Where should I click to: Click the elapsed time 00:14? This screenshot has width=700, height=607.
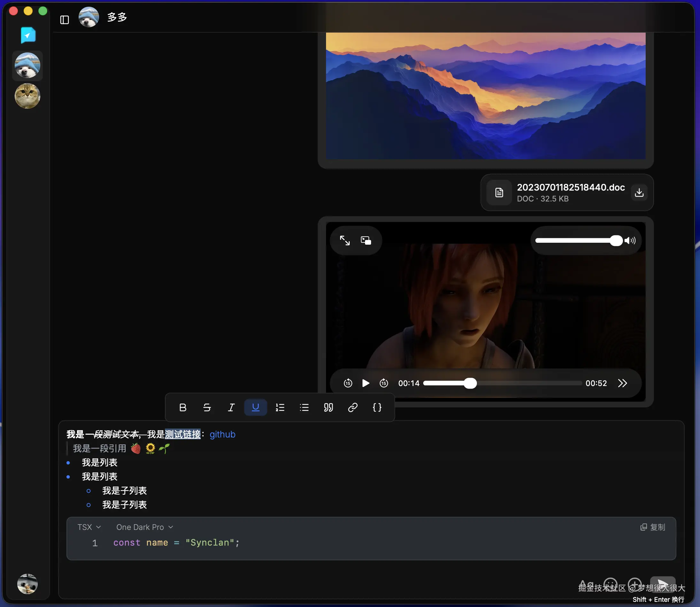pos(408,383)
